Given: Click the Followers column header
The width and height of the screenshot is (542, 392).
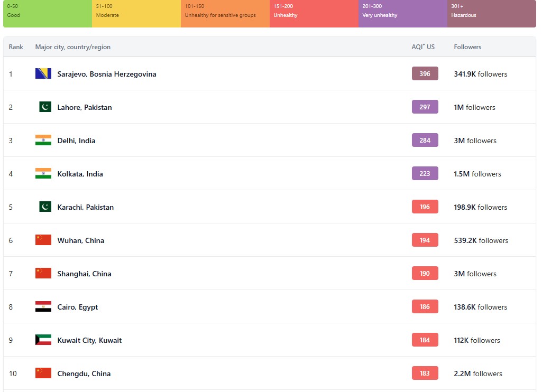Looking at the screenshot, I should [x=467, y=47].
